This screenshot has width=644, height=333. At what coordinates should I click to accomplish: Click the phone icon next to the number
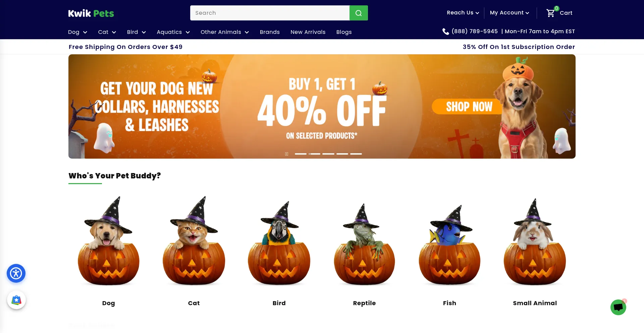point(445,32)
